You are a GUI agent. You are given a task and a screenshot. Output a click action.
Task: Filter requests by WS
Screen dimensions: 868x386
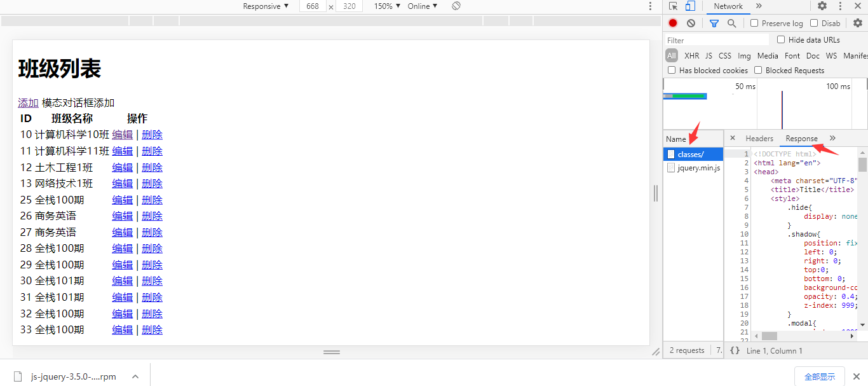[x=831, y=55]
